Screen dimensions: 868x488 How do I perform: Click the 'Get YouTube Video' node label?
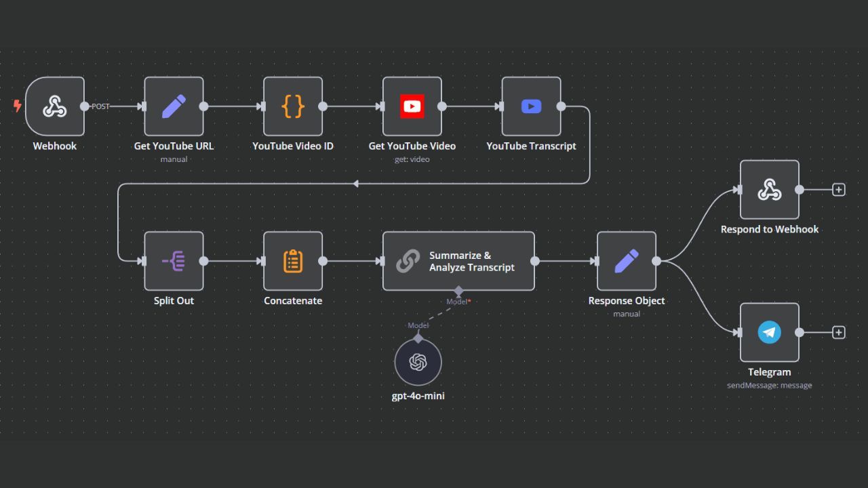pos(412,146)
